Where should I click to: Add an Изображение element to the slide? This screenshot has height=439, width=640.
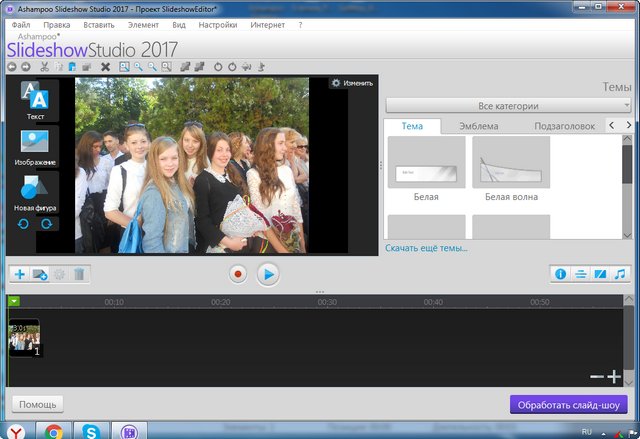35,147
